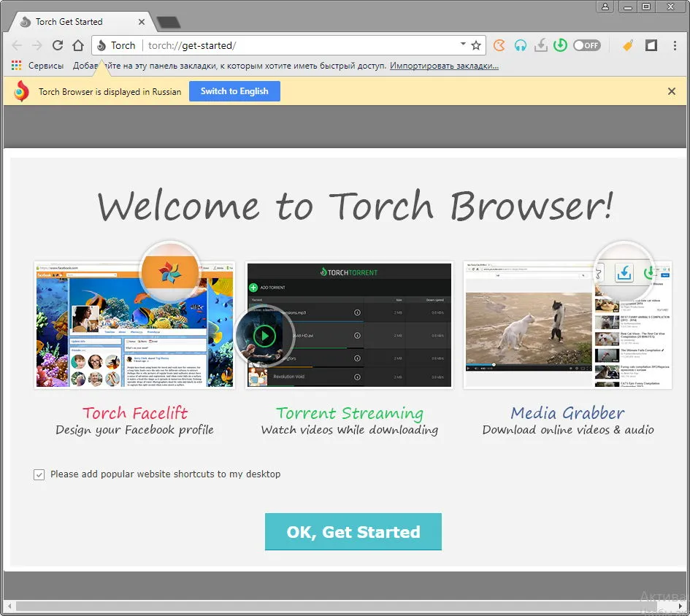Go to the home page icon
Screen dimensions: 690x616
point(78,45)
